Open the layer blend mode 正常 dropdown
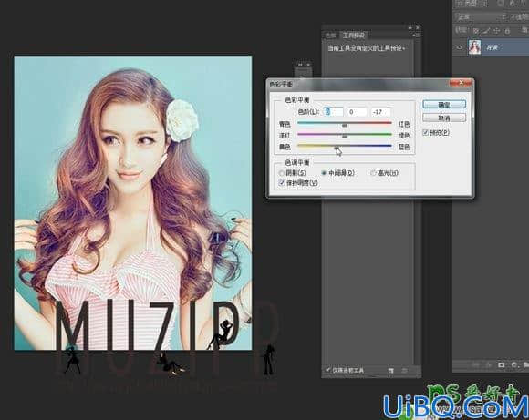This screenshot has width=529, height=420. tap(481, 16)
